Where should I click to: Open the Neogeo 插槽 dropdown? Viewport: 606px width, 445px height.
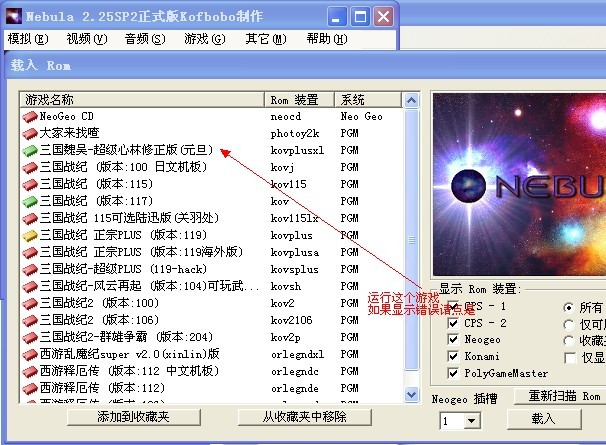pos(472,421)
